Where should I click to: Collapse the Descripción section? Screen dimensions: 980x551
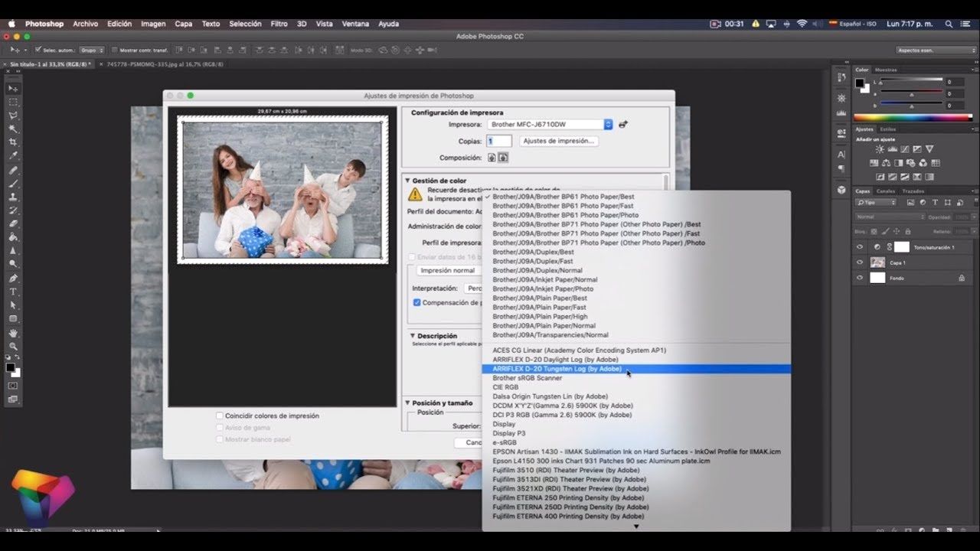click(x=413, y=335)
